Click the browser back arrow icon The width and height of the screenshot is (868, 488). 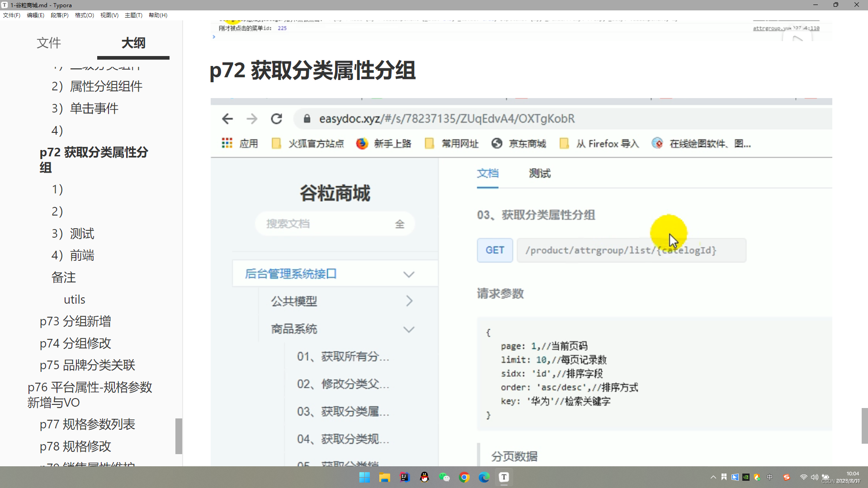pos(227,119)
